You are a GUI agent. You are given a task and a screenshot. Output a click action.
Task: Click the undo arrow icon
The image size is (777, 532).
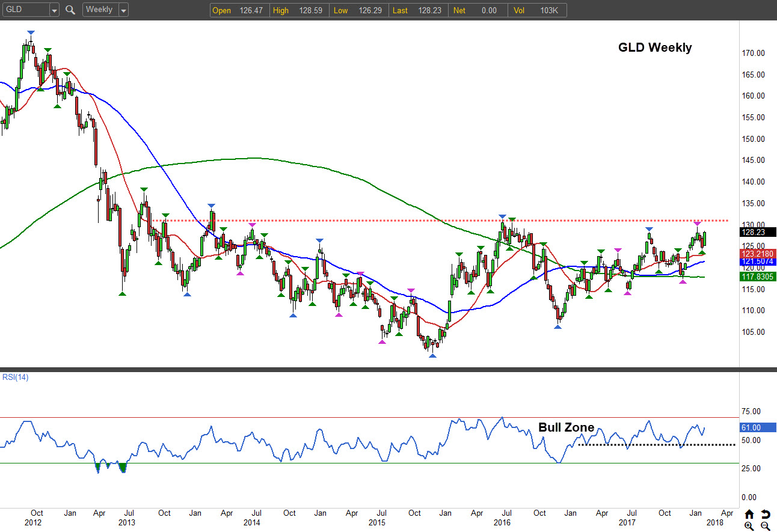765,514
